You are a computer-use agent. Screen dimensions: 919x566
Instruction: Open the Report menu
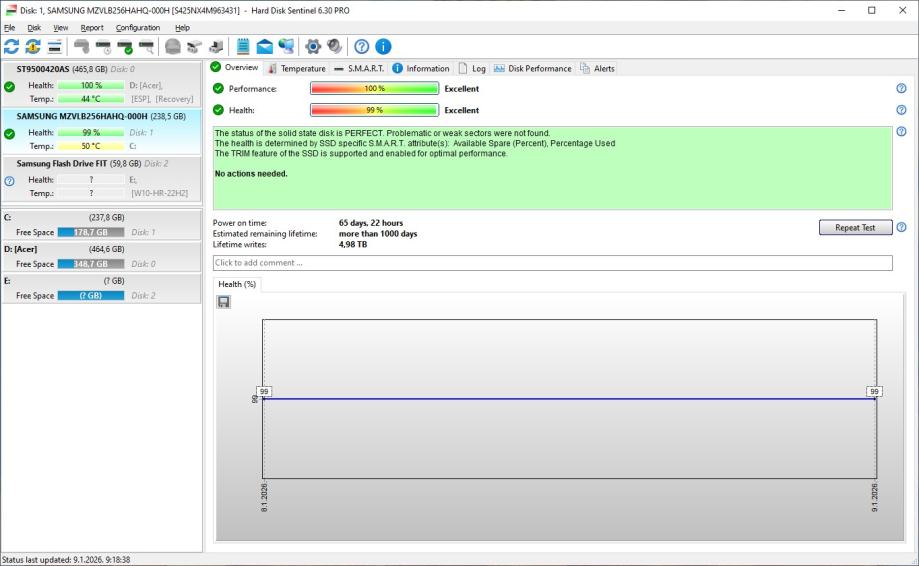(92, 27)
